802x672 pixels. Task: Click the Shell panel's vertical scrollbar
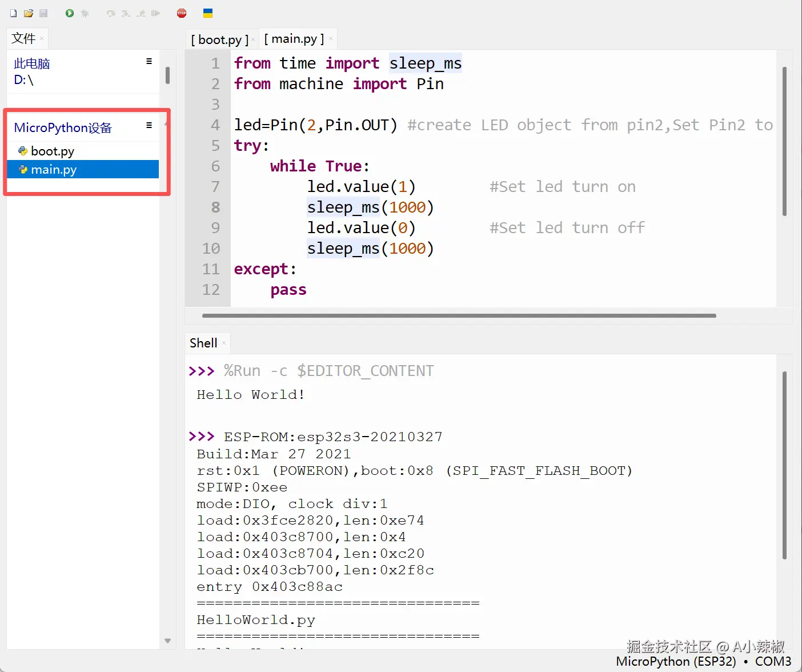(784, 465)
